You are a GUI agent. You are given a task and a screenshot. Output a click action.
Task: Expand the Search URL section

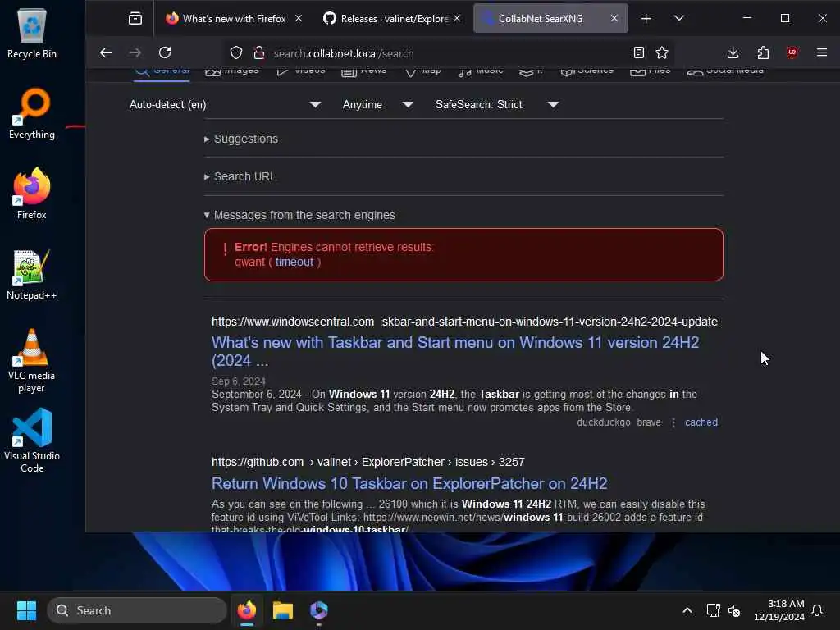pyautogui.click(x=240, y=176)
